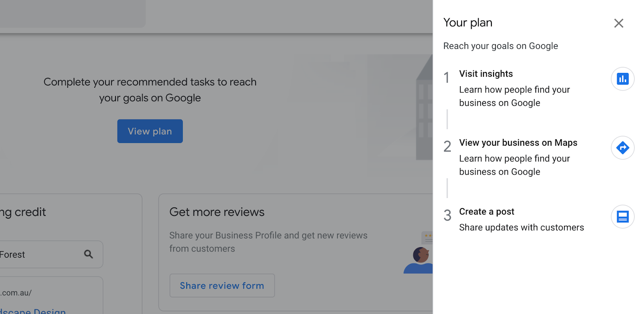
Task: Open the Visit insights step title
Action: (x=486, y=74)
